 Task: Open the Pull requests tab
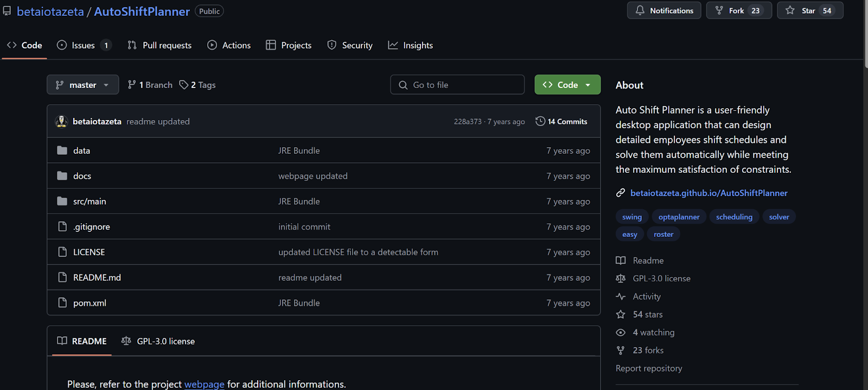(x=159, y=45)
